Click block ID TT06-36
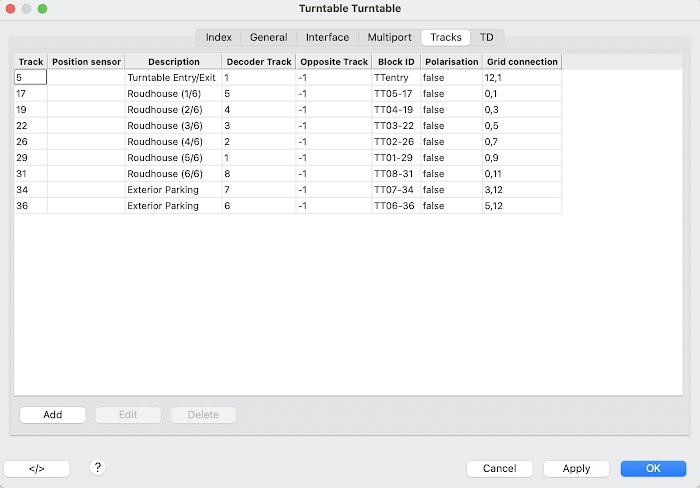This screenshot has height=488, width=700. (394, 206)
